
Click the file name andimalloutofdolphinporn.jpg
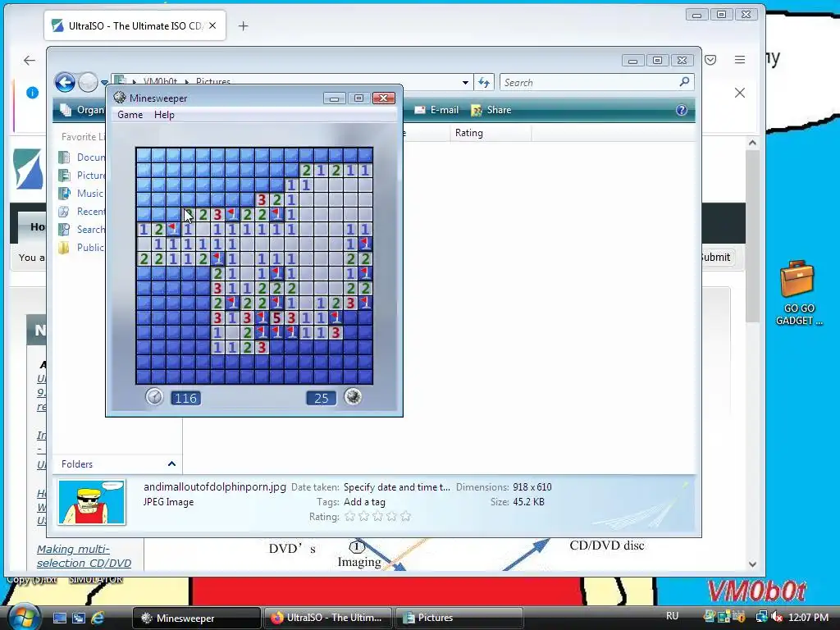(215, 487)
